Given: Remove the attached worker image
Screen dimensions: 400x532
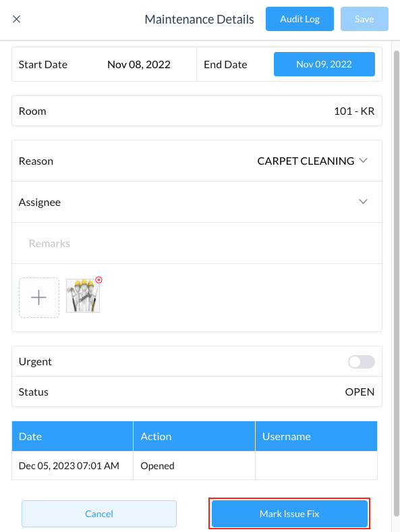Looking at the screenshot, I should [98, 280].
